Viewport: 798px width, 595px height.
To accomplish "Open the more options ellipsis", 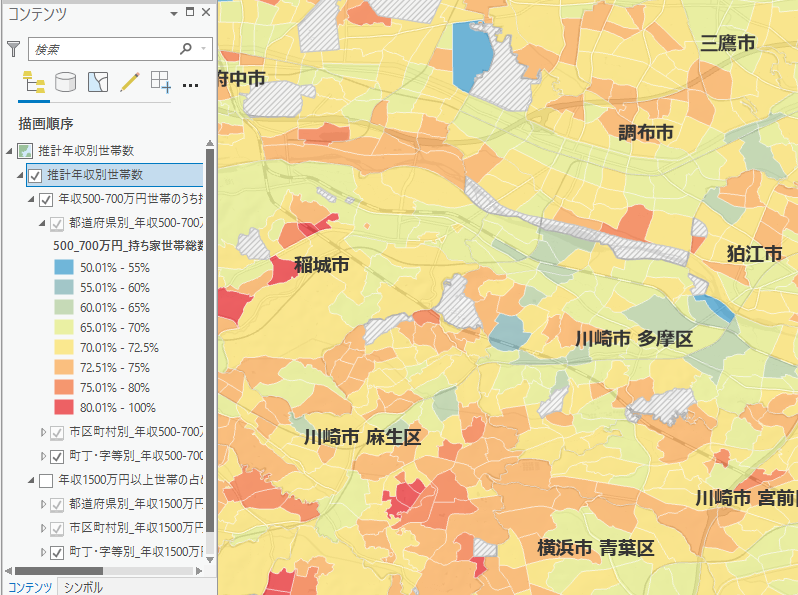I will (191, 84).
